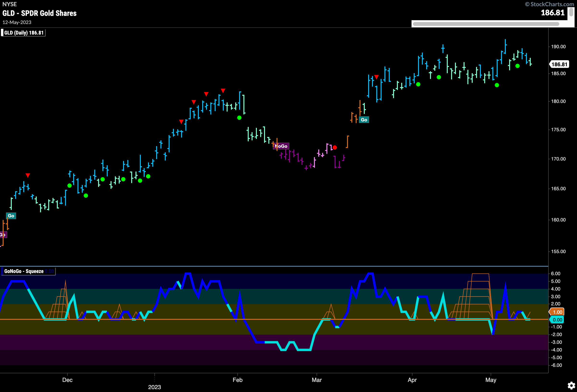577x392 pixels.
Task: Click the teal Go flag near late November
Action: coord(11,216)
